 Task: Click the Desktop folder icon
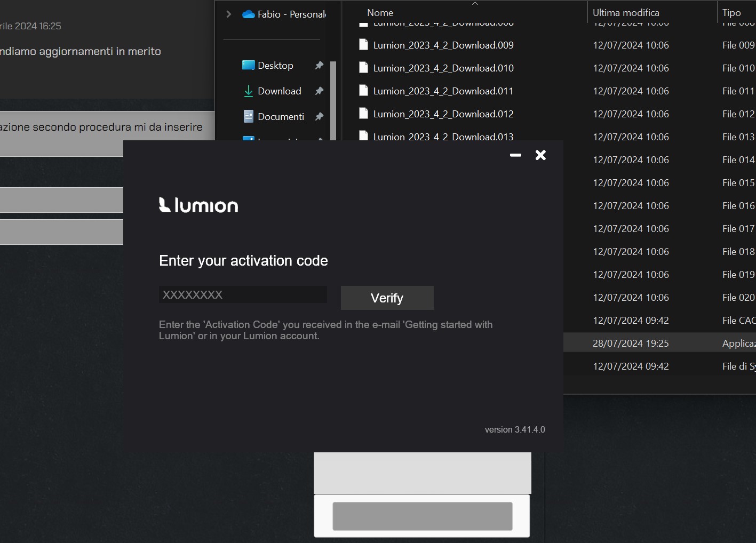click(248, 66)
